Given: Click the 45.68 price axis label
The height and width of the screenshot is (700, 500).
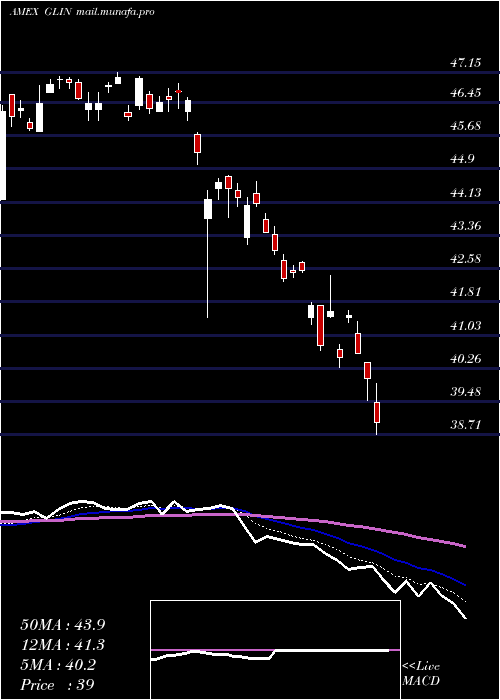Looking at the screenshot, I should coord(465,126).
